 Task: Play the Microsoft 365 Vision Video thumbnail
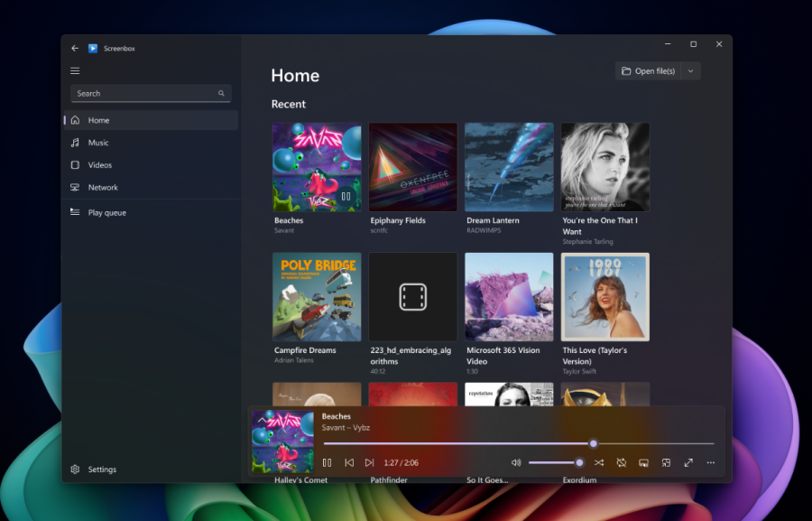coord(509,297)
